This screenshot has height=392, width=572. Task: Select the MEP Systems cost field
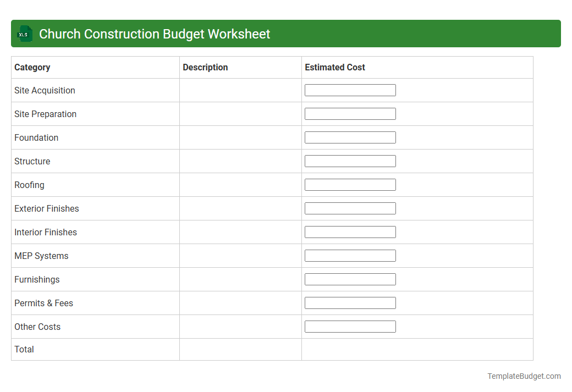pos(350,255)
